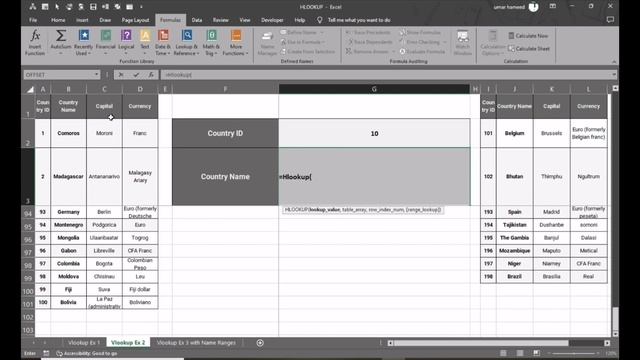
Task: Click the vertical scrollbar down arrow
Action: (616, 334)
